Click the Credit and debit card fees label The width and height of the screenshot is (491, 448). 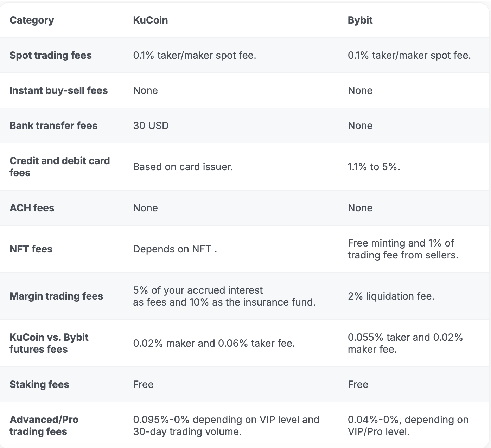coord(59,167)
